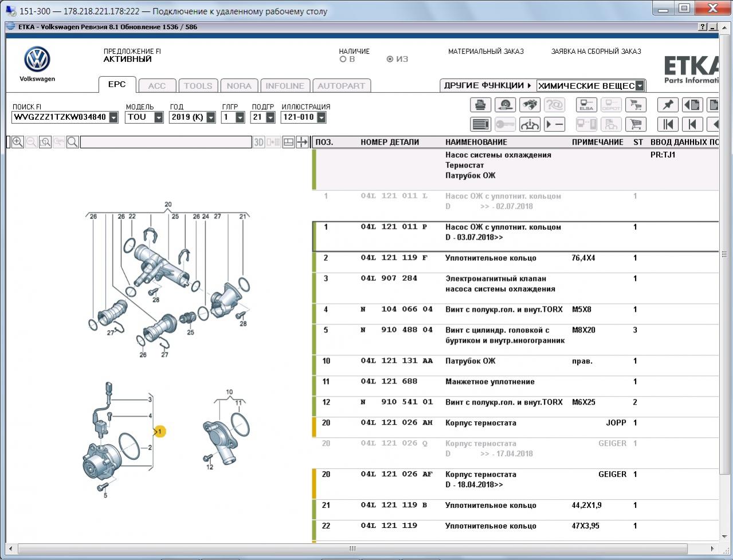The height and width of the screenshot is (560, 733).
Task: Click the pushpin icon
Action: (668, 105)
